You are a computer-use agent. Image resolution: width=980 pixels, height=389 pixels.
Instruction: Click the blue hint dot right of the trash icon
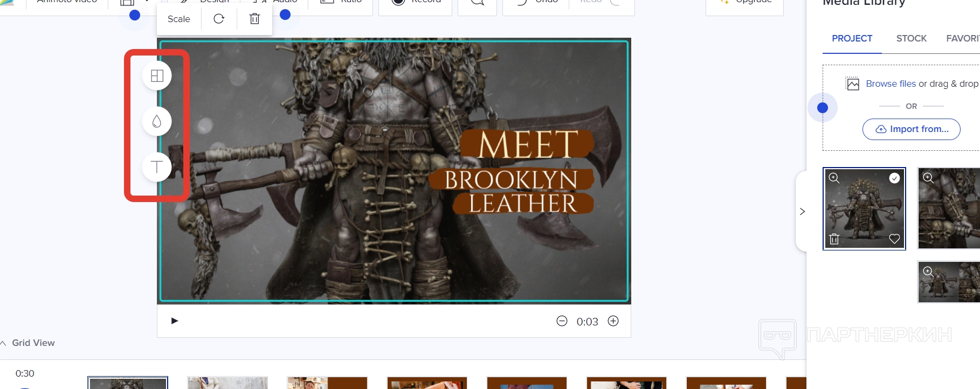[x=286, y=15]
